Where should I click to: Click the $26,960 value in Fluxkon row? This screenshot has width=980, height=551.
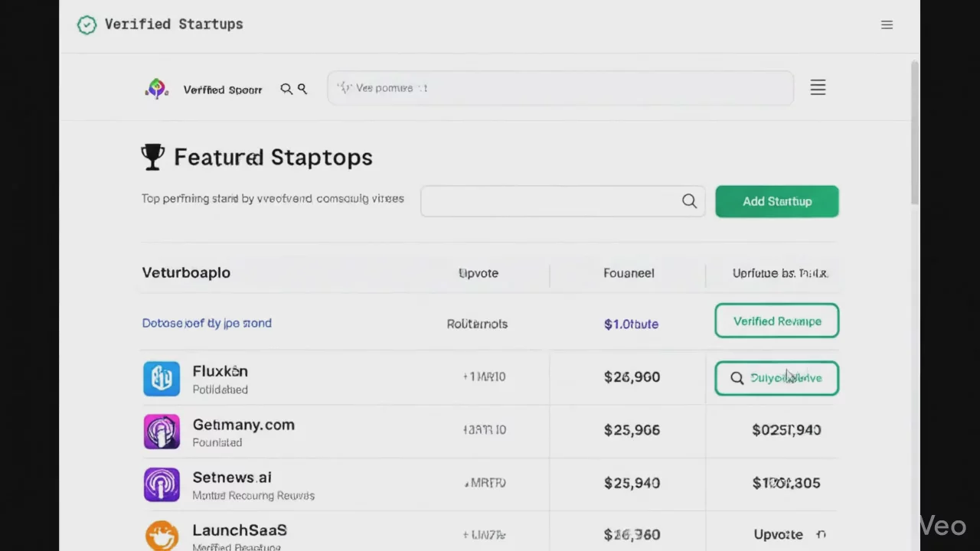coord(632,377)
